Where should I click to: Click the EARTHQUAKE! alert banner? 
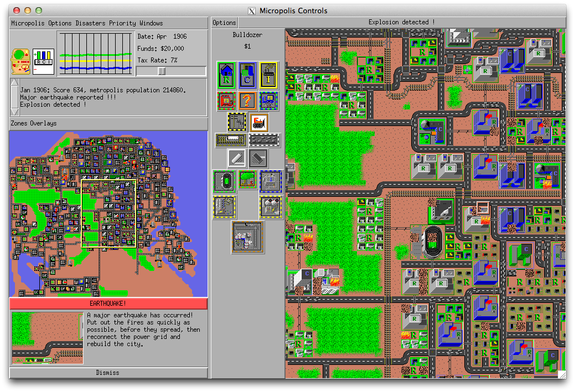pos(108,304)
